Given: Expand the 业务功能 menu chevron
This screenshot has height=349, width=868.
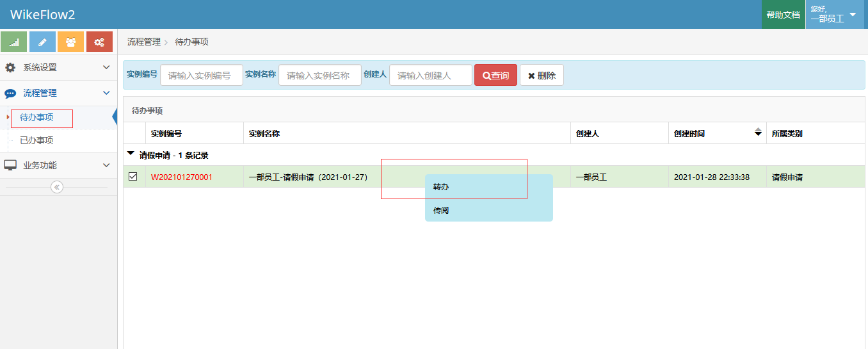Looking at the screenshot, I should coord(106,165).
